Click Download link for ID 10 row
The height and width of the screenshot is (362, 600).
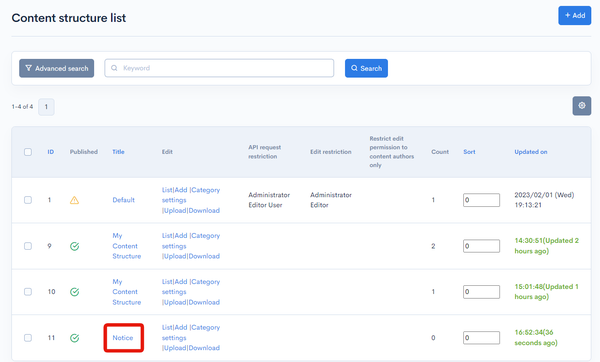pyautogui.click(x=204, y=302)
